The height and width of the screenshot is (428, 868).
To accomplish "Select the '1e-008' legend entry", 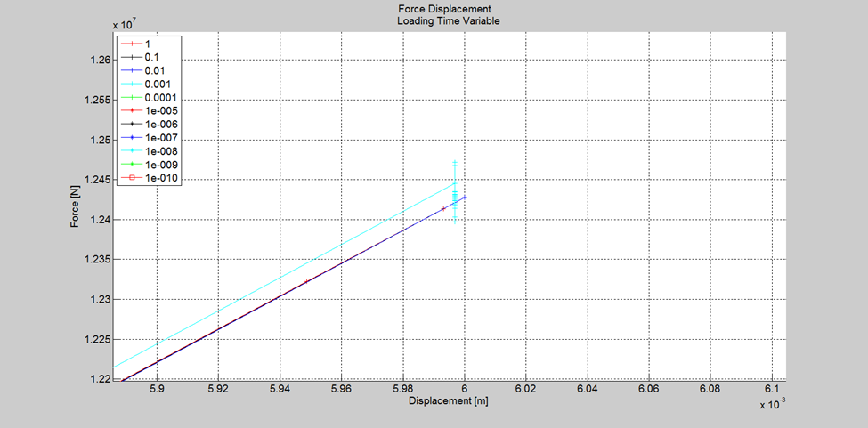I will click(x=160, y=150).
